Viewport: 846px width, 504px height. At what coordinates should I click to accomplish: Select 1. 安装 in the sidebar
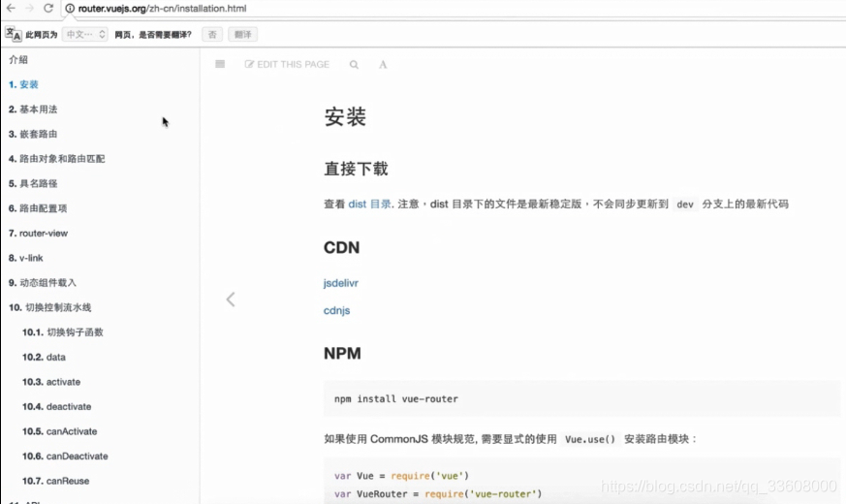23,84
